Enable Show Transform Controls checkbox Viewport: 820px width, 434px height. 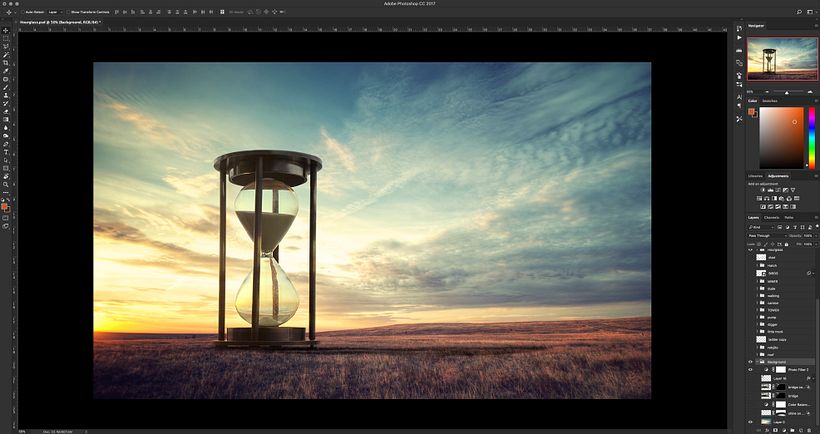(x=68, y=12)
